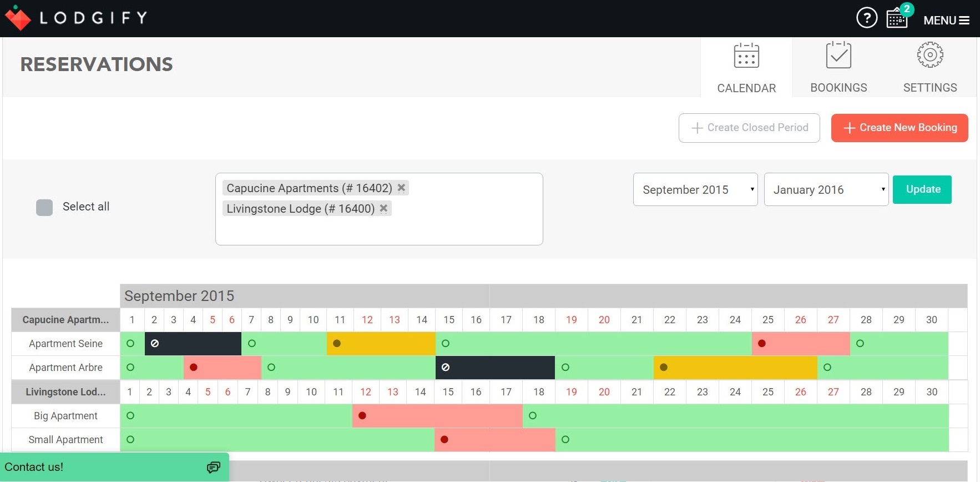Select Big Apartment red booking block
The width and height of the screenshot is (980, 482).
click(437, 416)
